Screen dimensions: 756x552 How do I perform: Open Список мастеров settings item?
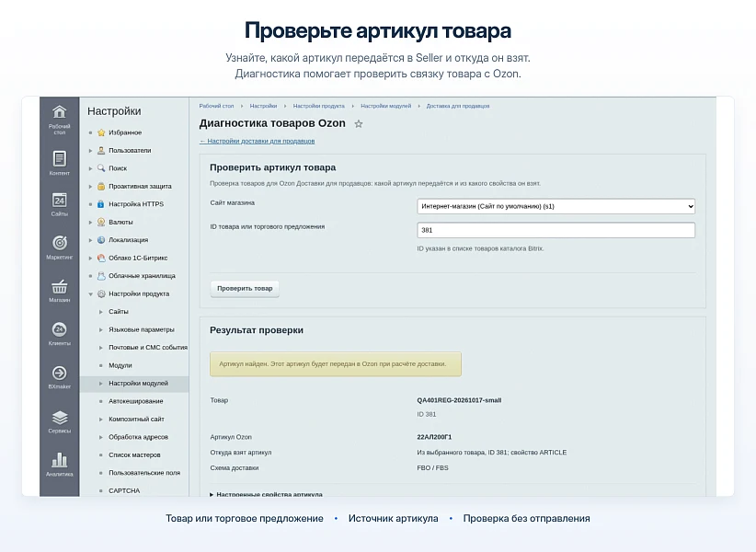point(134,454)
